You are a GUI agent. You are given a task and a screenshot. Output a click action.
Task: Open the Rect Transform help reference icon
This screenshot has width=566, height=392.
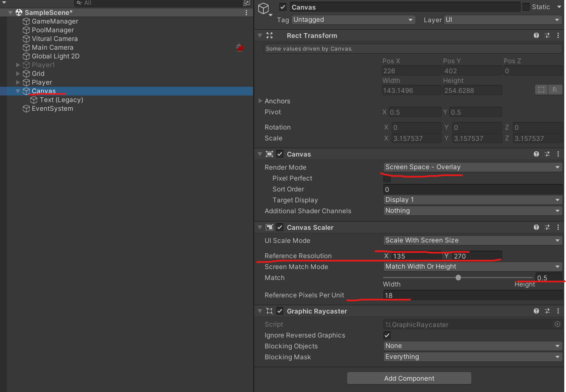click(536, 36)
